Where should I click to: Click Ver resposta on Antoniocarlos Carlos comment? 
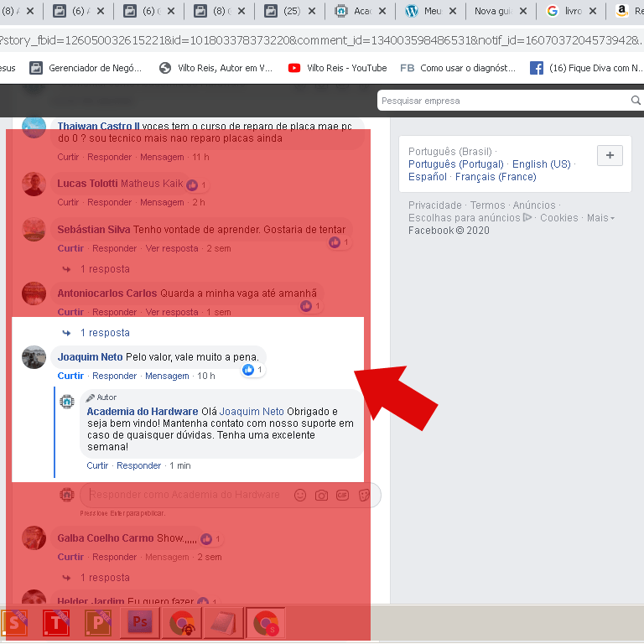pos(172,312)
